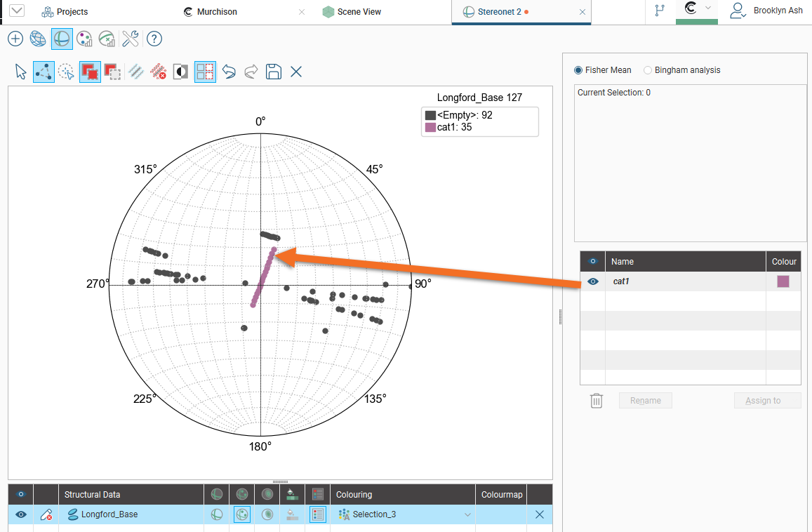Click the Empty legend dark grey swatch
812x532 pixels.
(x=430, y=115)
